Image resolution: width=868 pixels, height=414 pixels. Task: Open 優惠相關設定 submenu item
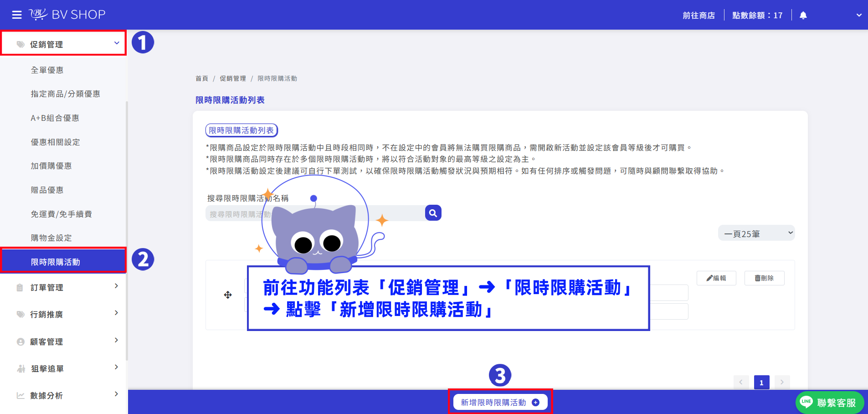pos(56,142)
